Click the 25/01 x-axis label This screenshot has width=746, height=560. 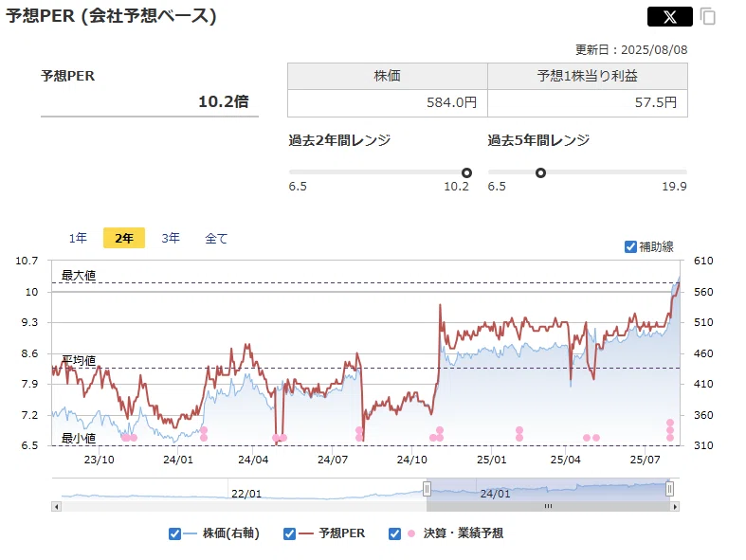click(x=491, y=460)
